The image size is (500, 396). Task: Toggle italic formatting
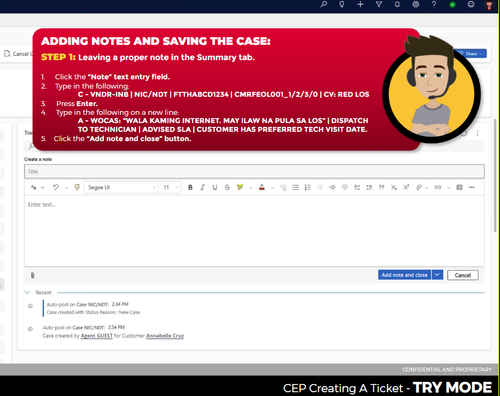coord(202,187)
